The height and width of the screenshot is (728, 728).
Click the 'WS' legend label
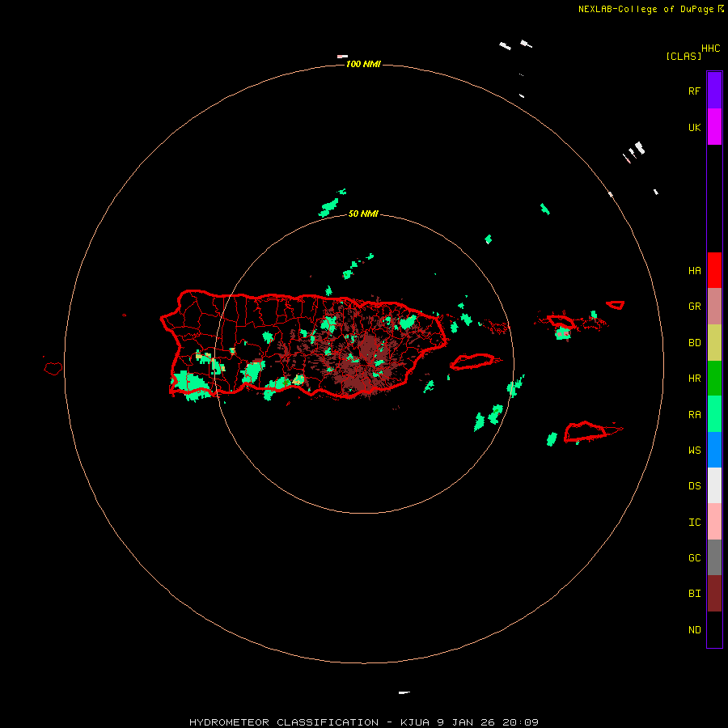pyautogui.click(x=694, y=451)
